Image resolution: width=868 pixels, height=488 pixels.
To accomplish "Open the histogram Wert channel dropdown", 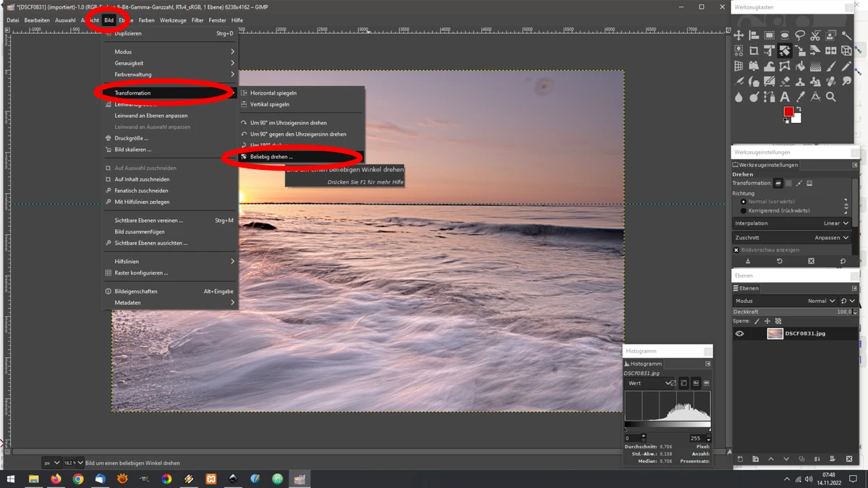I will click(x=649, y=383).
